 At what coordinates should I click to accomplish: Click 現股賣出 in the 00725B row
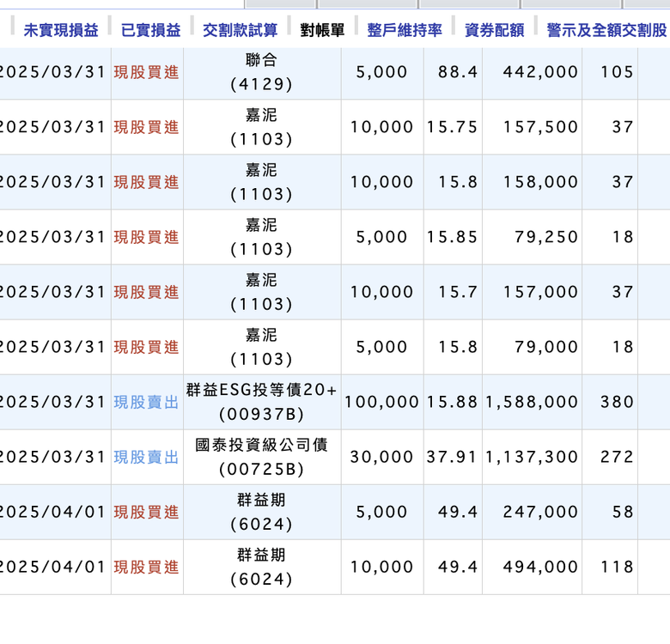click(146, 458)
